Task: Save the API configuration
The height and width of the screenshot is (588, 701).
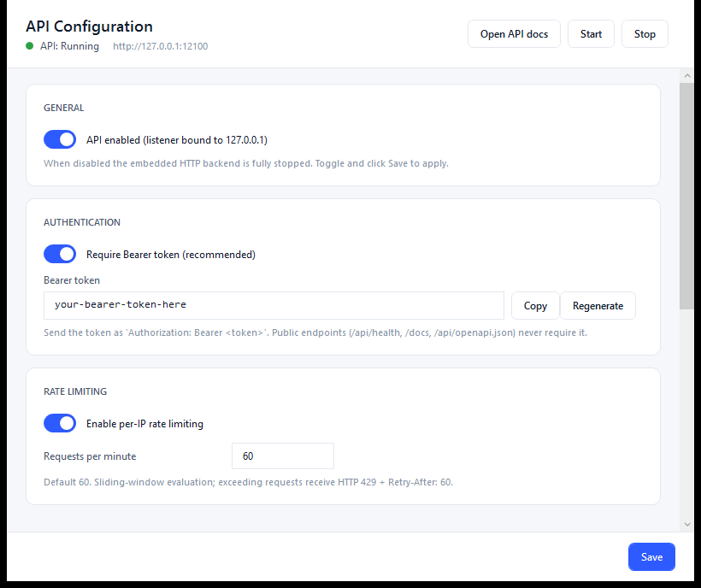Action: pyautogui.click(x=651, y=556)
